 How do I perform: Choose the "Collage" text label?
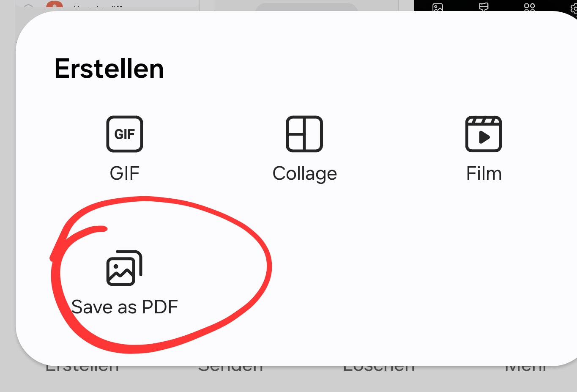(x=304, y=173)
